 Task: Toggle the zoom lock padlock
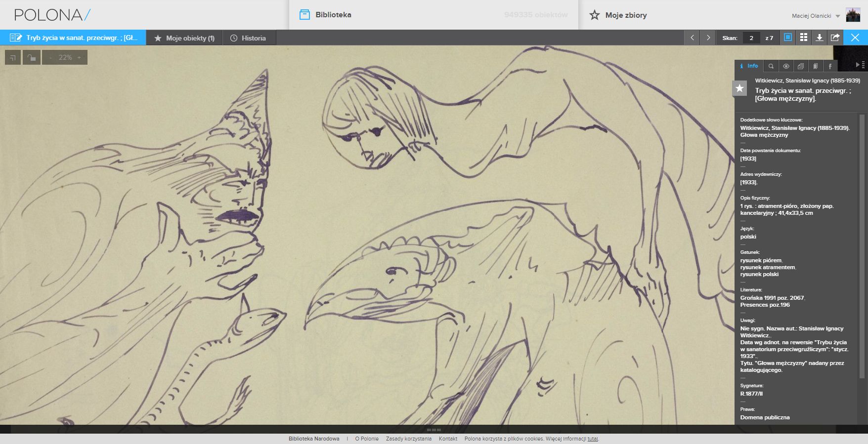32,57
